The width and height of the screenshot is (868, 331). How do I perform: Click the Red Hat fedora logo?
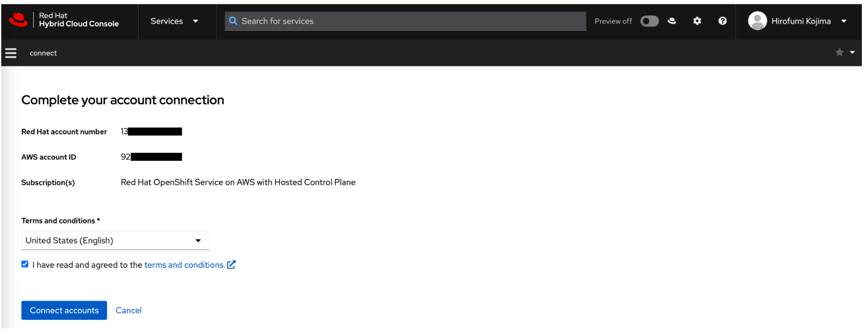tap(18, 20)
